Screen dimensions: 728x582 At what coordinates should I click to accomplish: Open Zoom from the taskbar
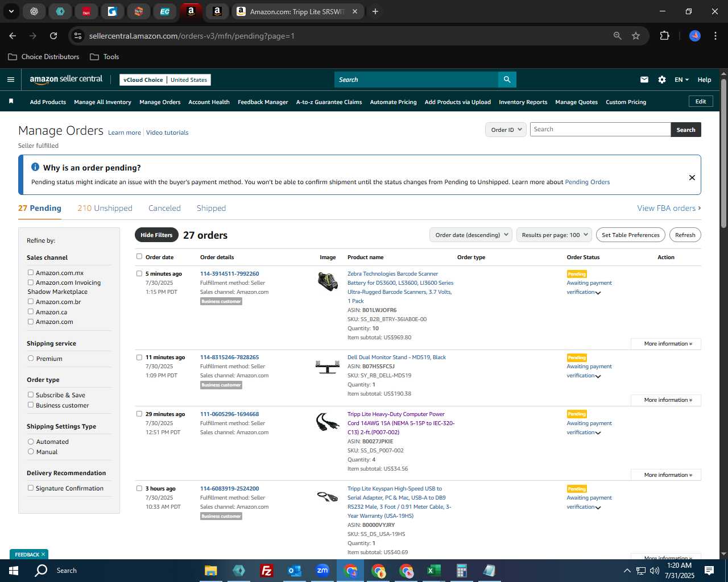coord(322,571)
